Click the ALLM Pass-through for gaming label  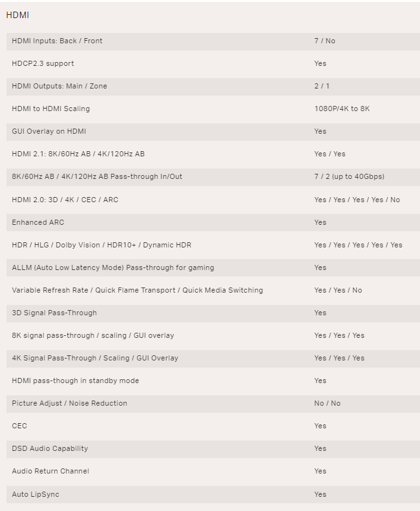[x=112, y=267]
